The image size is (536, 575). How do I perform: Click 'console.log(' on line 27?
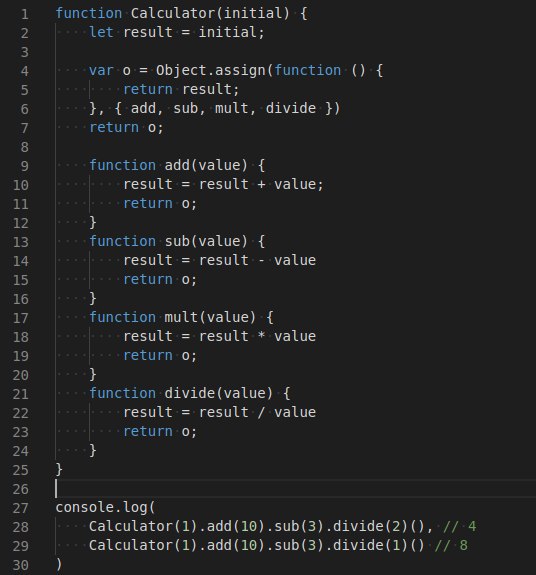106,508
